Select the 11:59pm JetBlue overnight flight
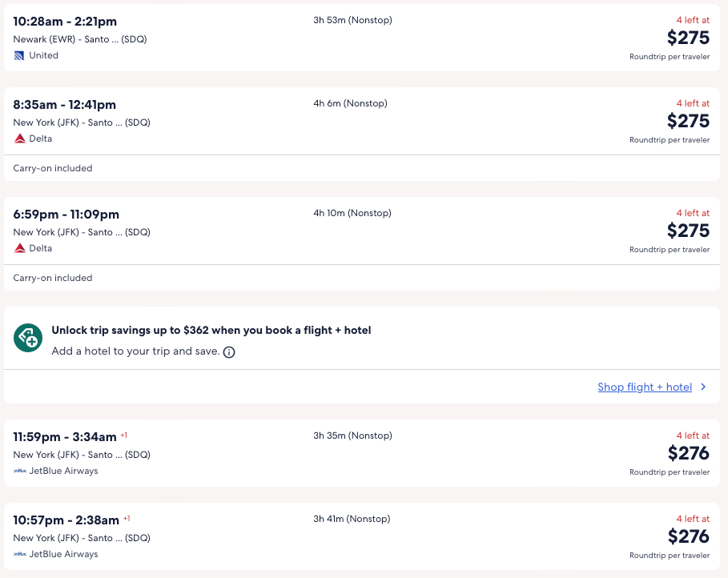Screen dimensions: 728x578 coord(64,437)
